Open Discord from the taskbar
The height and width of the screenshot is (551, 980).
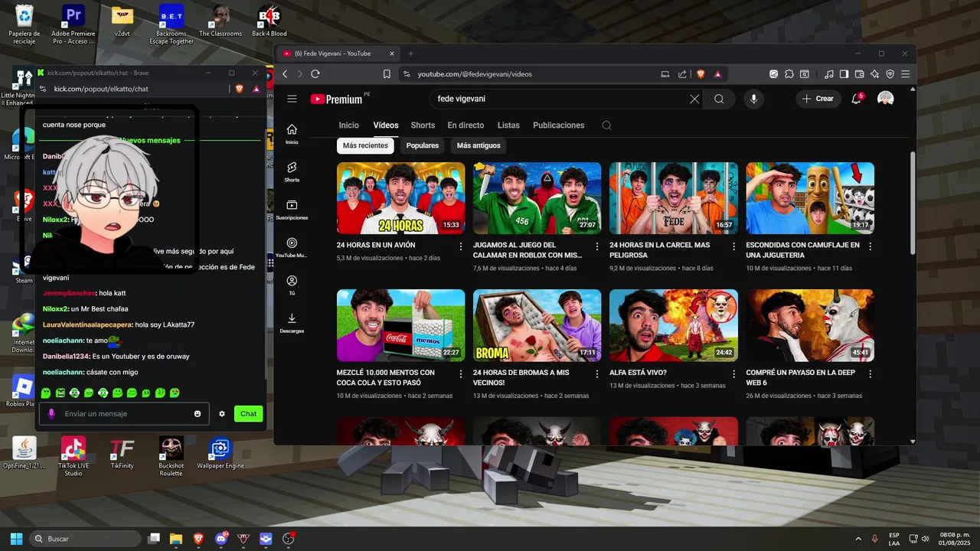pos(221,539)
